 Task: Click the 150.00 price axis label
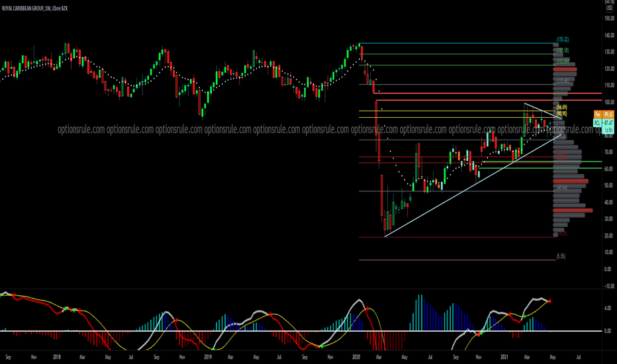click(609, 19)
